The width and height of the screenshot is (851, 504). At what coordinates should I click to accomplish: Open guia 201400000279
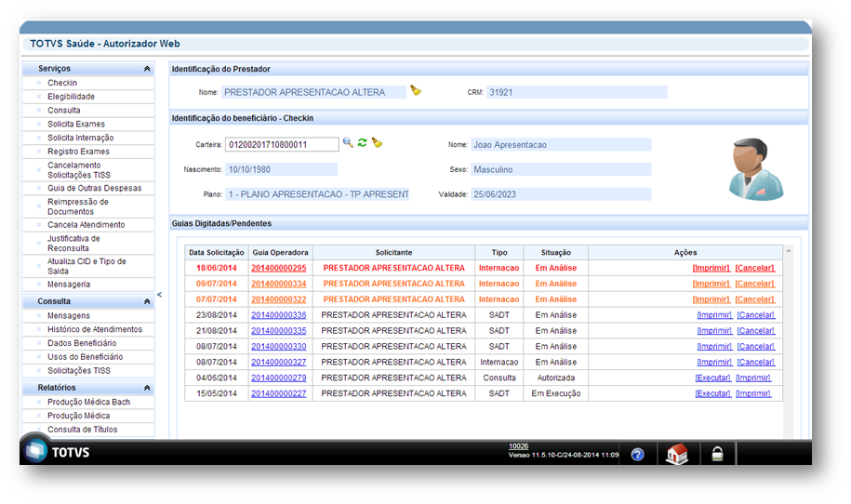coord(278,378)
